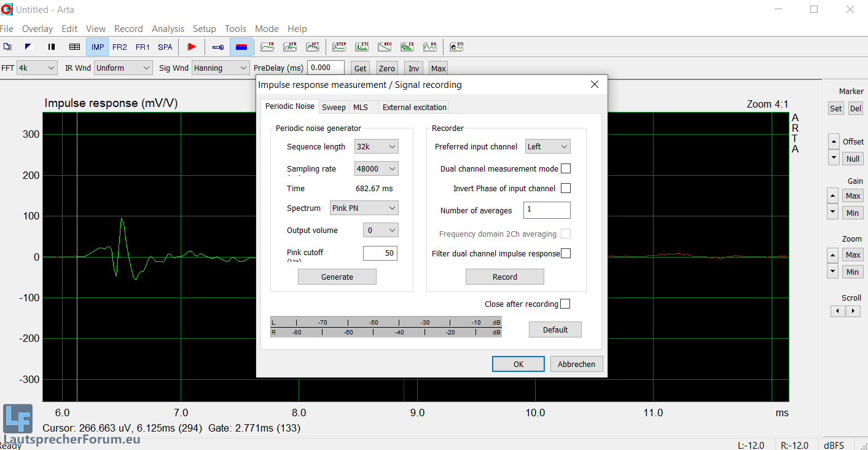Click the Record button in dialog
The width and height of the screenshot is (868, 450).
(x=504, y=277)
